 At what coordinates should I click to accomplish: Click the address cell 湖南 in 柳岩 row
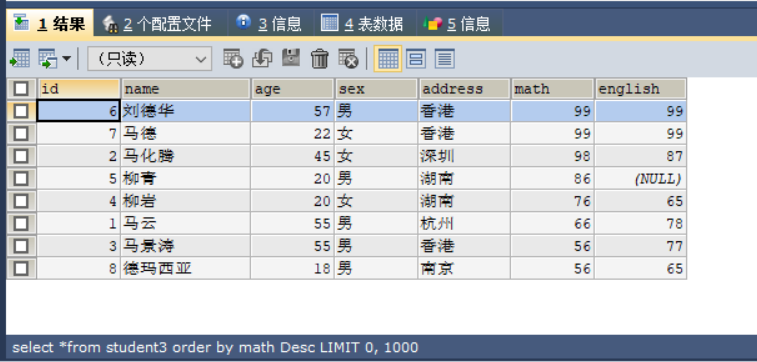point(464,201)
